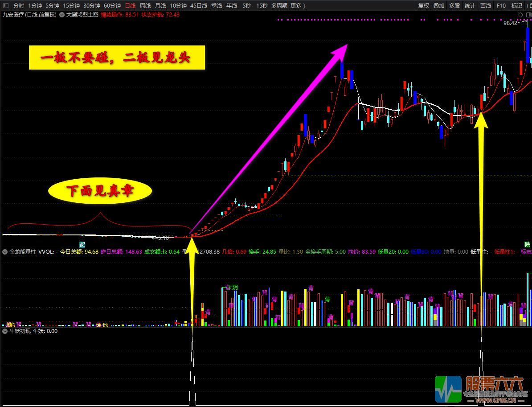Select the 5分钟 period
Screen dimensions: 532x407
point(52,5)
